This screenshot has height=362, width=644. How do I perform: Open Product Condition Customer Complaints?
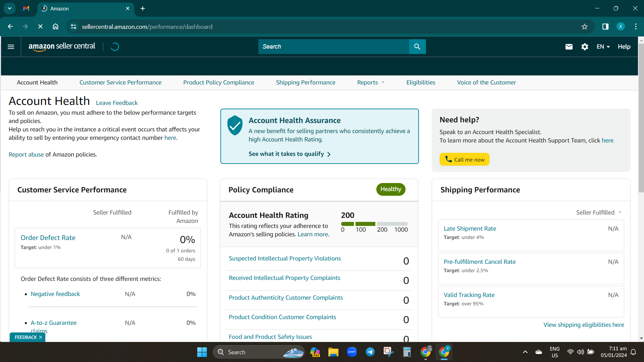pyautogui.click(x=282, y=317)
